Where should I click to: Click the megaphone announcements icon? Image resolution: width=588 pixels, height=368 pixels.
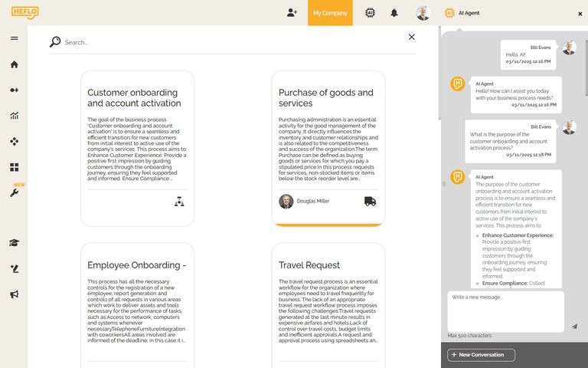click(x=14, y=294)
